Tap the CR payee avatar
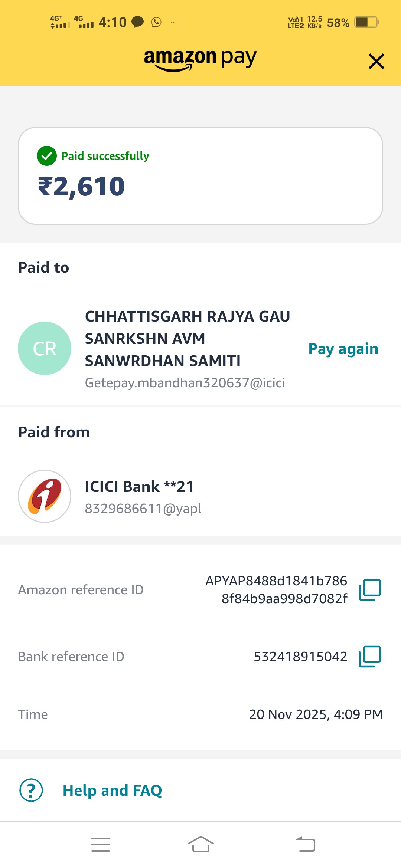Viewport: 401px width, 868px height. [45, 348]
